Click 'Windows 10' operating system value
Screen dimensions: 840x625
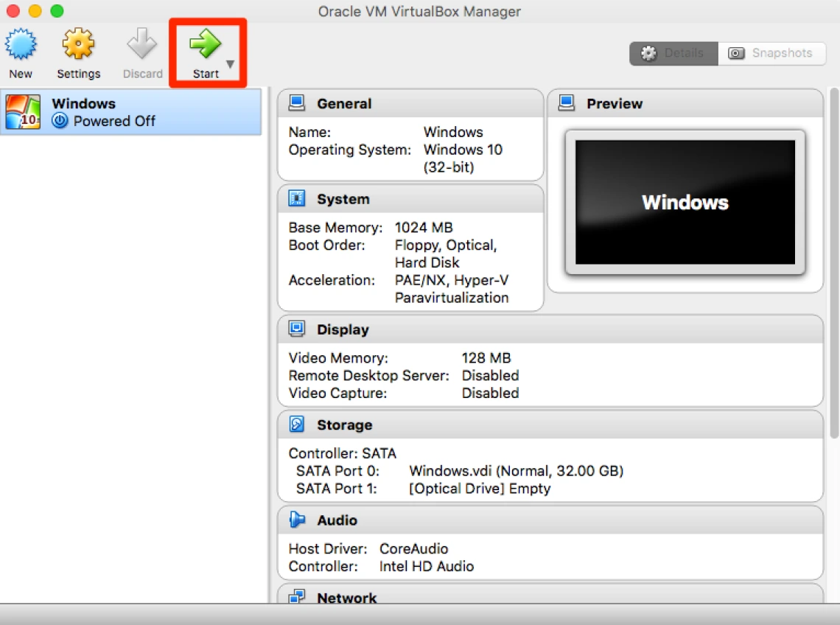[x=463, y=150]
